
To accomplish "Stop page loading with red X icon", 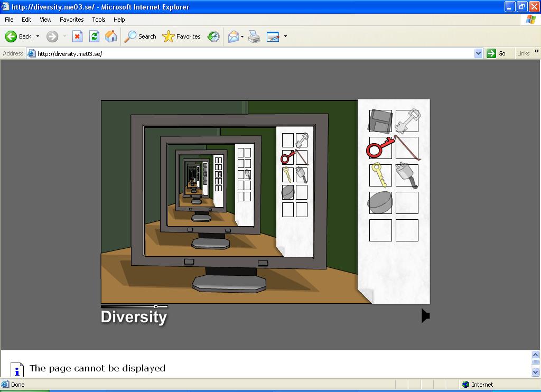I will click(77, 36).
